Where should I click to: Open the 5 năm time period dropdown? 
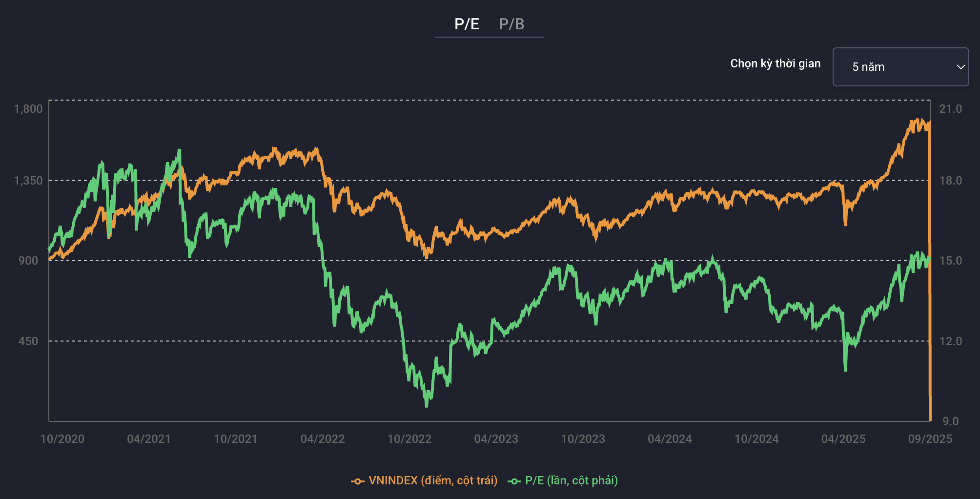pyautogui.click(x=900, y=67)
